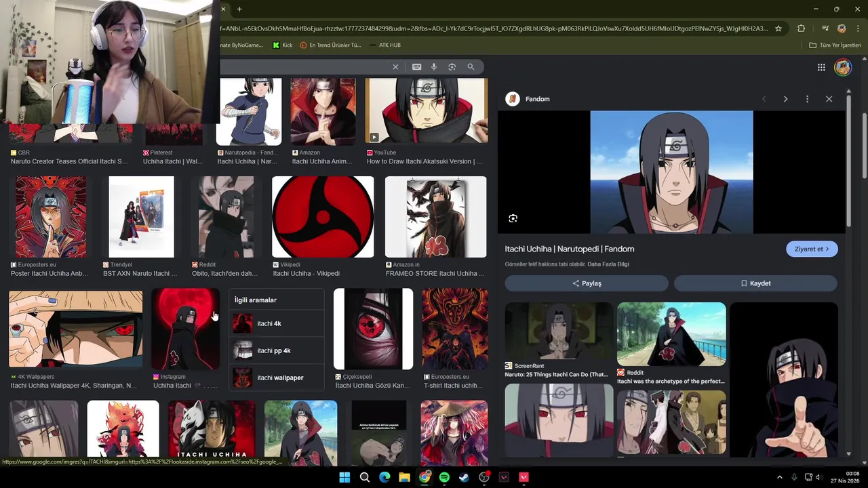Viewport: 868px width, 488px height.
Task: Open Chrome profile picture in toolbar
Action: (x=842, y=28)
